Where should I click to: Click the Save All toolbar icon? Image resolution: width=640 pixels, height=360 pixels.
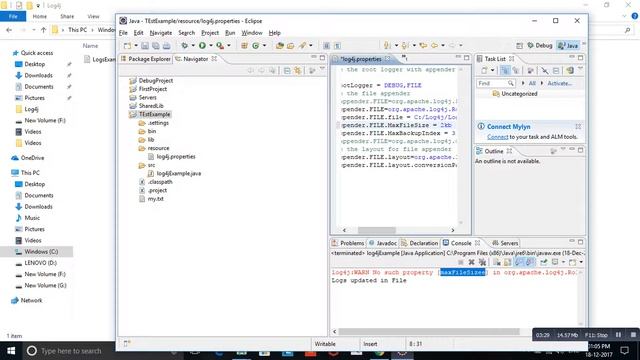[156, 46]
